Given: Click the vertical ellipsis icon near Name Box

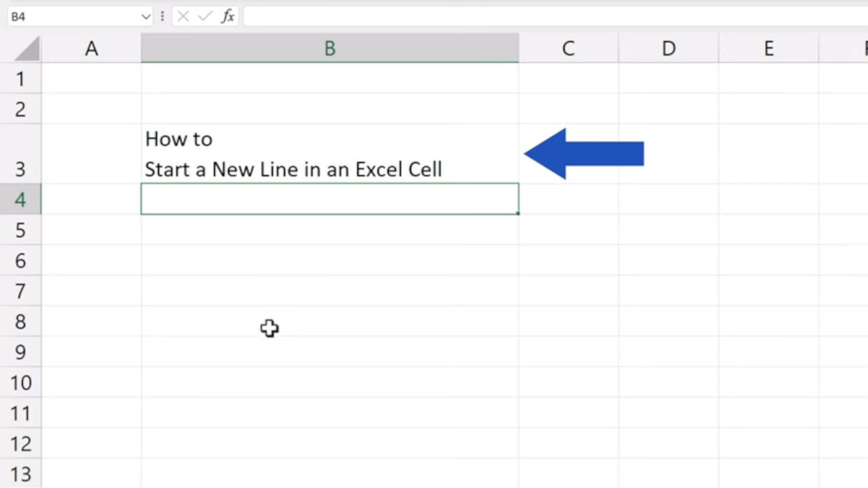Looking at the screenshot, I should 162,16.
